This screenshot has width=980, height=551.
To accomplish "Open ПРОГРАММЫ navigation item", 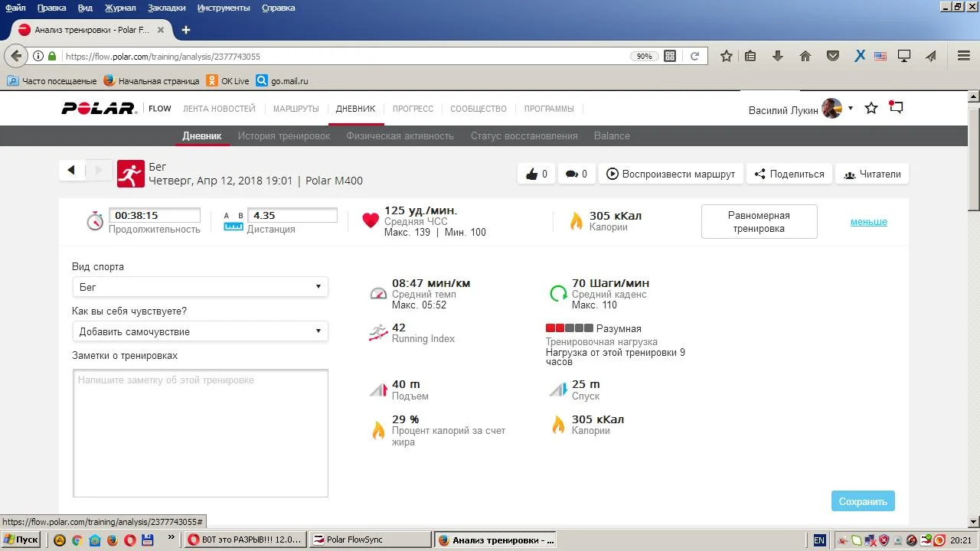I will point(549,109).
